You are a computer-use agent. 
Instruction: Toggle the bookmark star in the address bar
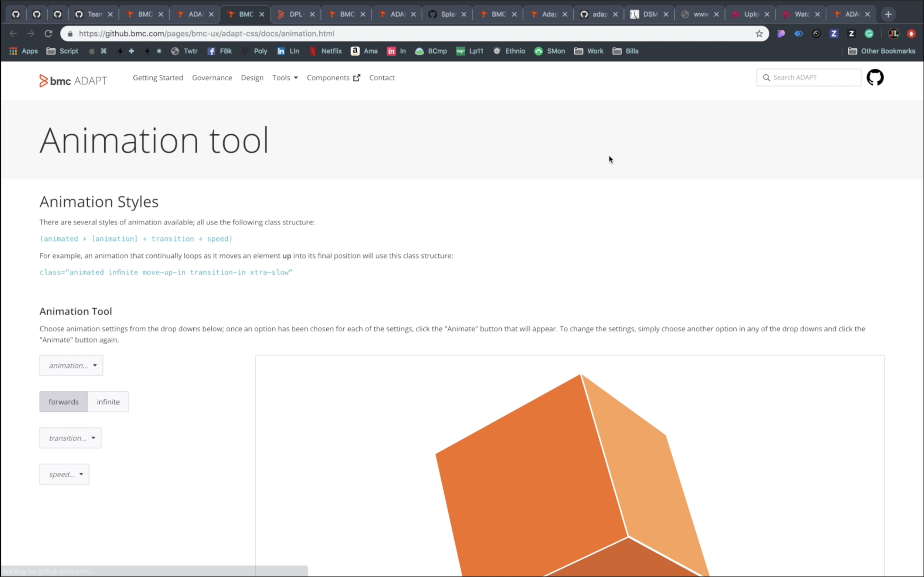pyautogui.click(x=759, y=34)
